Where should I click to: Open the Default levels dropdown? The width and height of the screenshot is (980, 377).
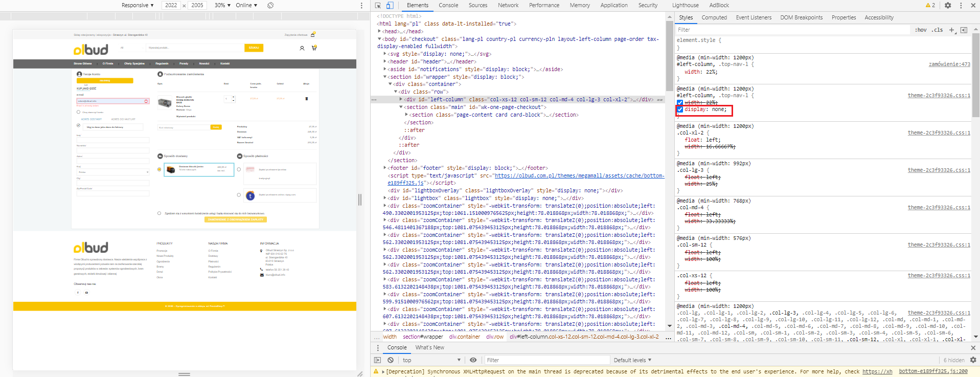click(x=632, y=360)
